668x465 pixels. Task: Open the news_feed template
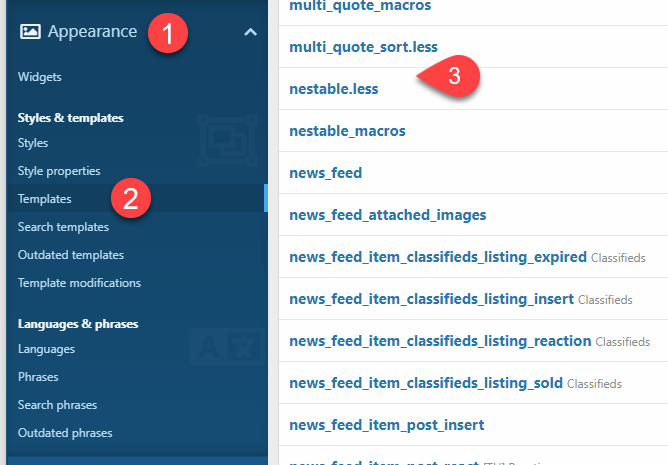pos(325,173)
